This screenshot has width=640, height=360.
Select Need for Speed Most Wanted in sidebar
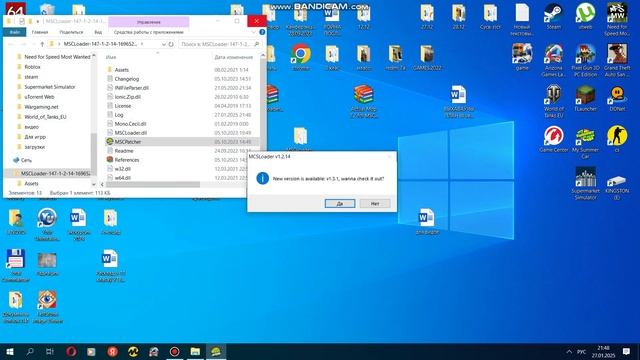(x=57, y=57)
